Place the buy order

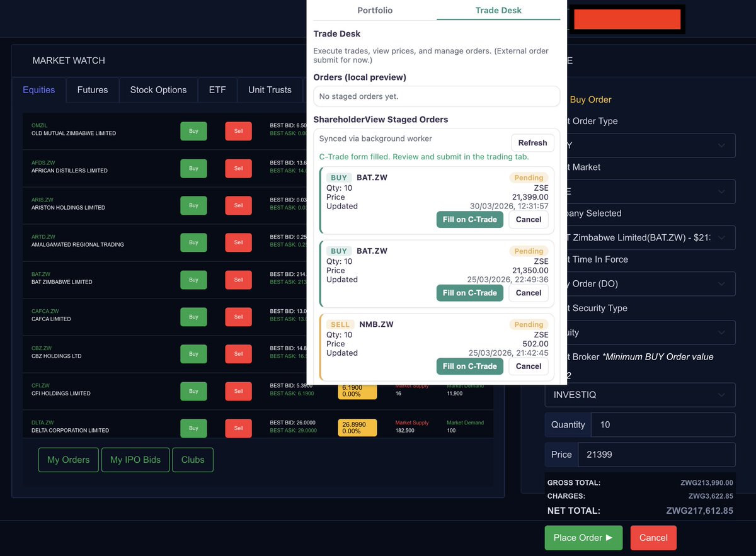pyautogui.click(x=583, y=538)
